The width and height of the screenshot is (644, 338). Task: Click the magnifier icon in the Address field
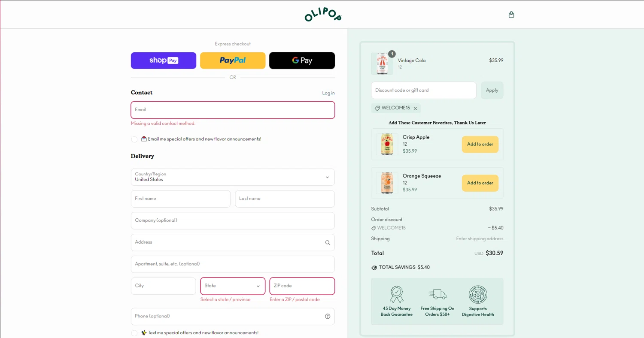[x=328, y=243]
